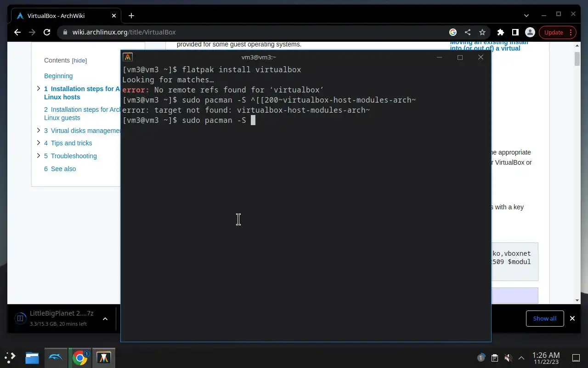Unmute the volume tray icon
The width and height of the screenshot is (588, 368).
[x=508, y=357]
